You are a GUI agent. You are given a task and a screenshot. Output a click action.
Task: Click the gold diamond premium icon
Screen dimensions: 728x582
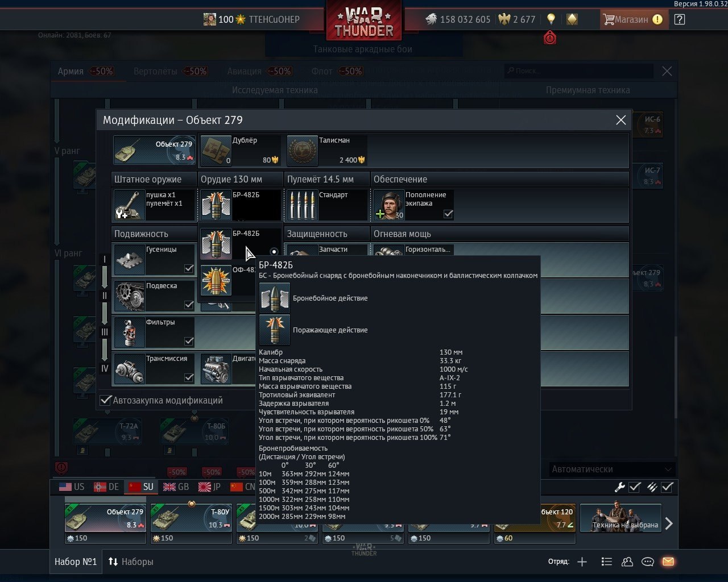[x=572, y=19]
